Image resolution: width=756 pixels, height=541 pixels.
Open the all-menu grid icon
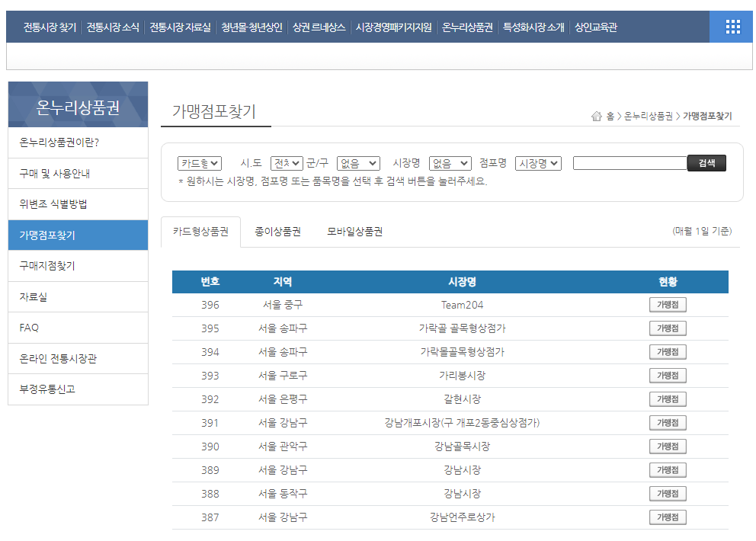pyautogui.click(x=732, y=27)
